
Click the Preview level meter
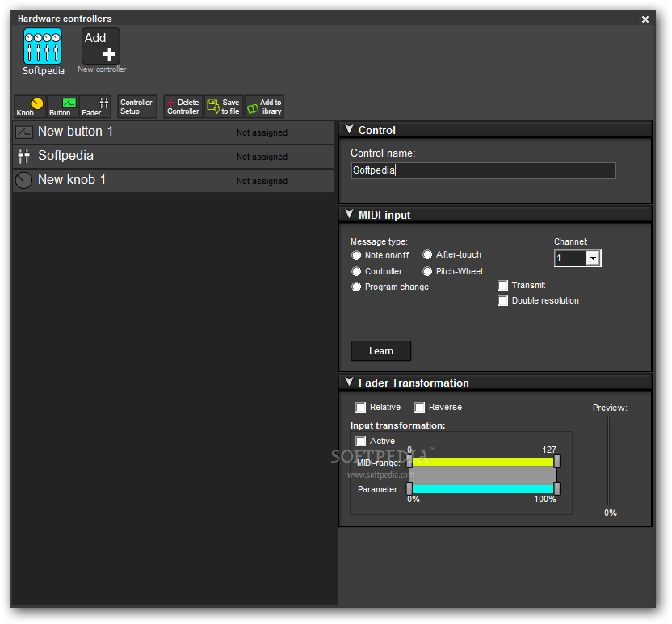(608, 461)
